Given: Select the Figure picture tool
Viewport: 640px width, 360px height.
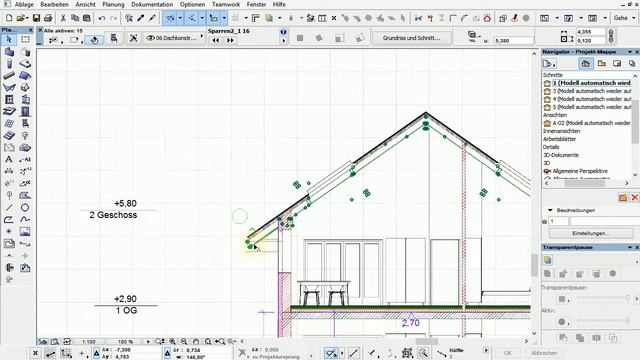Looking at the screenshot, I should tap(25, 231).
